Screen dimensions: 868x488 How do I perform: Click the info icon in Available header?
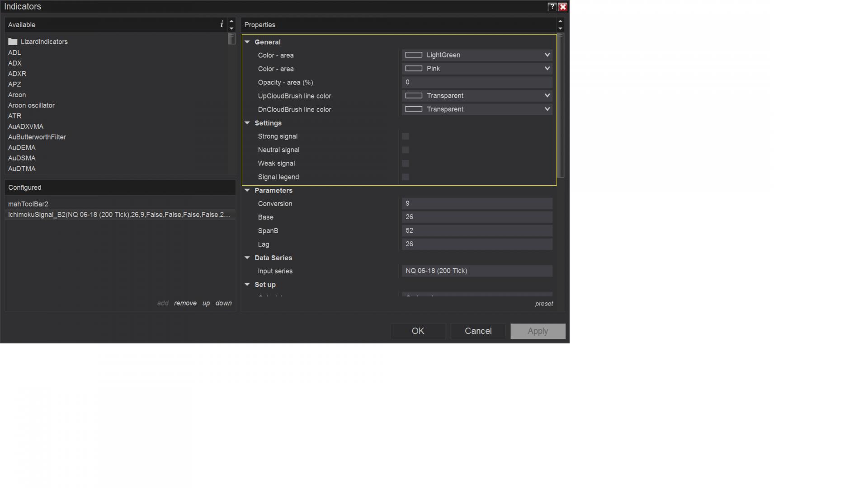point(222,24)
